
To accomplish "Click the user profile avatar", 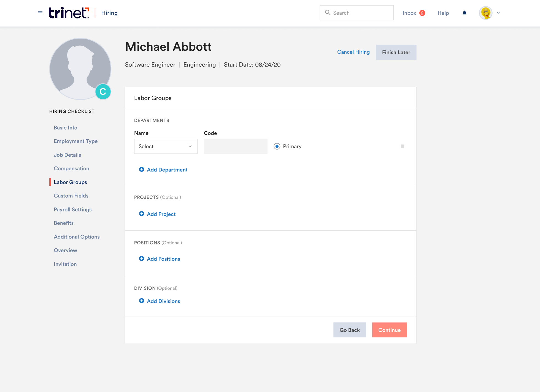I will pyautogui.click(x=485, y=13).
